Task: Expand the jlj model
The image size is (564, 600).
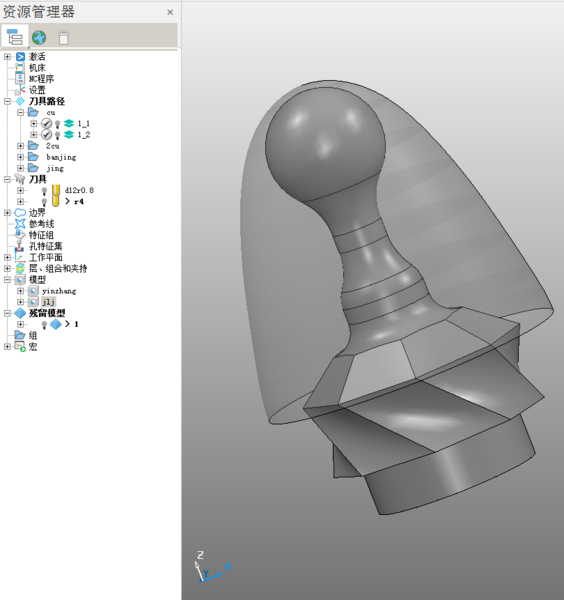Action: click(x=21, y=302)
